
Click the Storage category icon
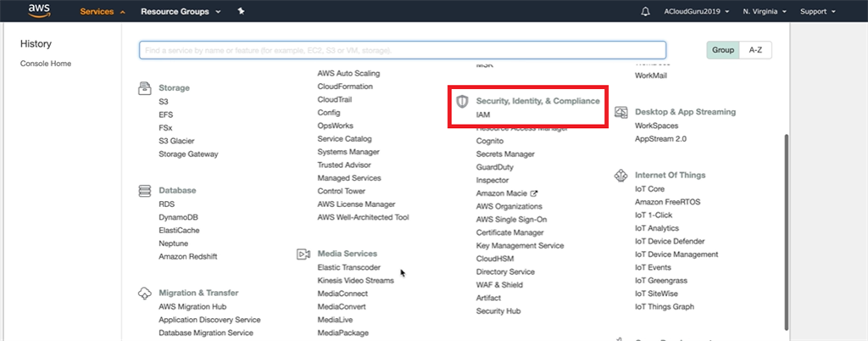[x=143, y=87]
